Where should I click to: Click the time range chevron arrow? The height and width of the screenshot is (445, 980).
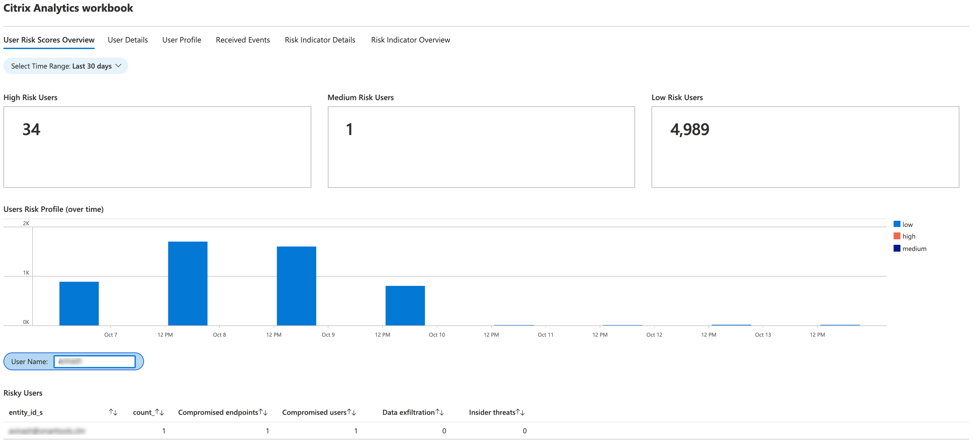(x=118, y=66)
